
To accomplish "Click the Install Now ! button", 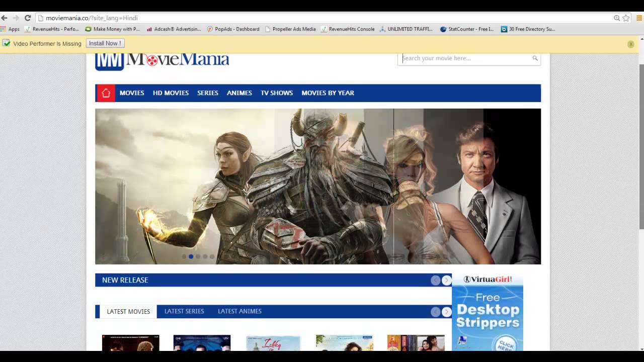I will tap(105, 43).
